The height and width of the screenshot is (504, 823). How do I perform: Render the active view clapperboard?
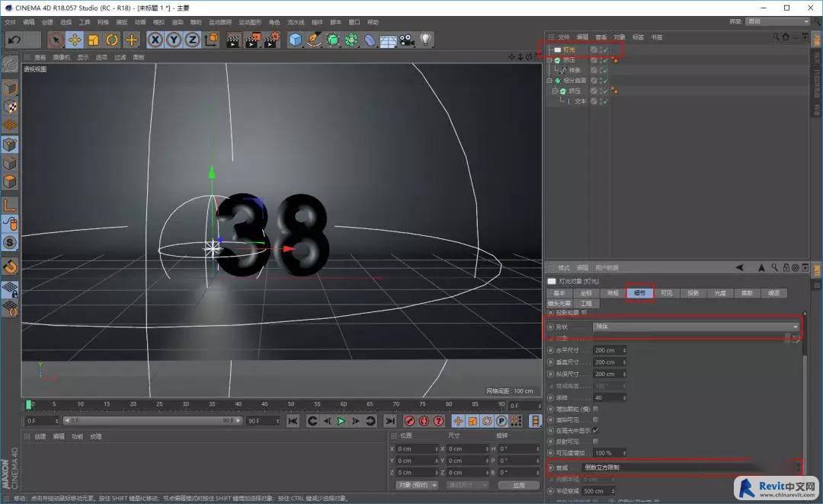click(x=233, y=40)
